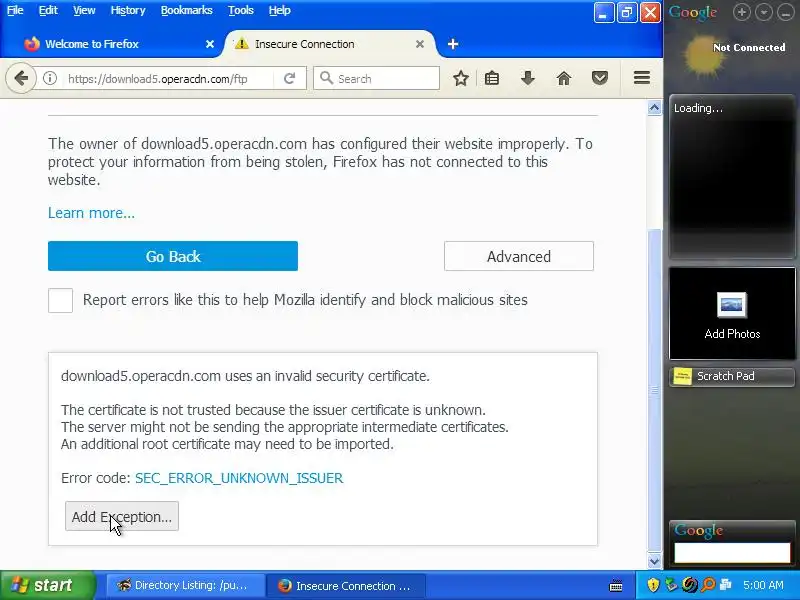800x600 pixels.
Task: Click the orange magnifier tray icon
Action: (708, 585)
